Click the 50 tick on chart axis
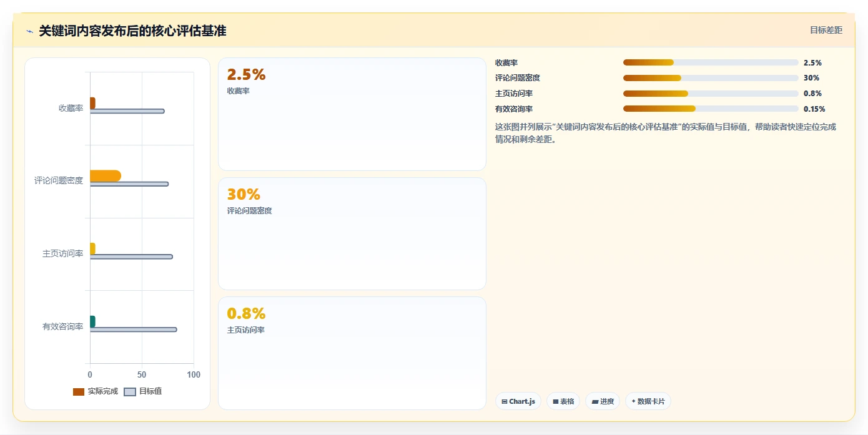This screenshot has width=868, height=435. (142, 374)
